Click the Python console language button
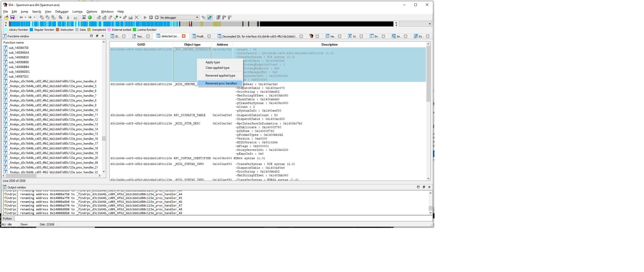644x272 pixels. pos(7,219)
